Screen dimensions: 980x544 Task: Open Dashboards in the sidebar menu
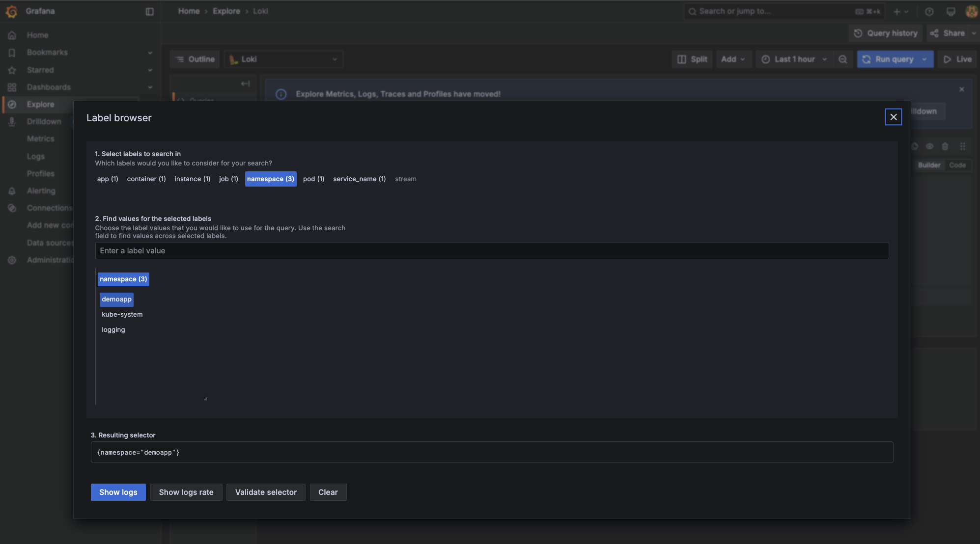tap(49, 87)
